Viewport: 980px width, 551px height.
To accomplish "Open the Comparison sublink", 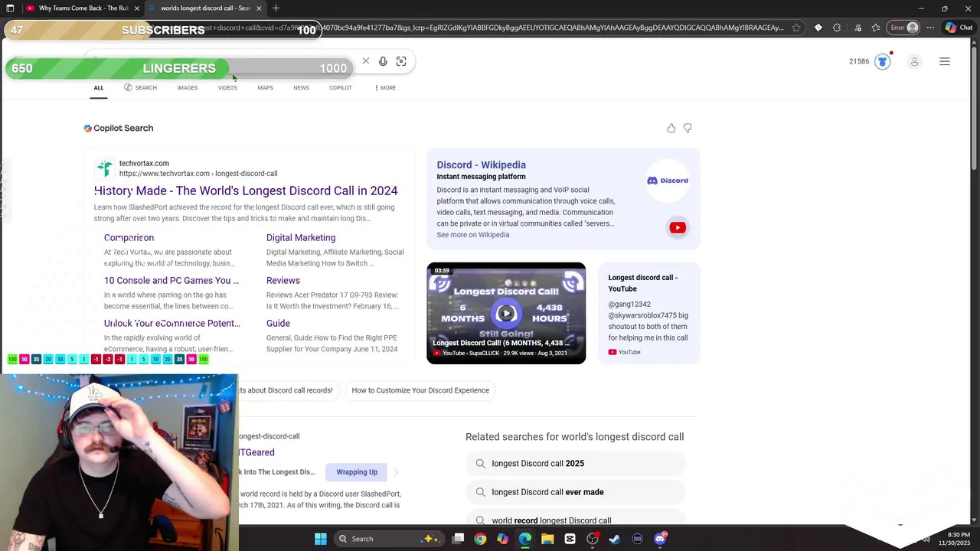I will 129,238.
